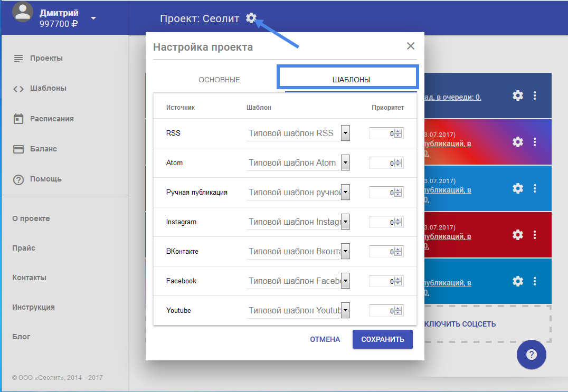Open three-dot menu on the top social row

pos(535,95)
